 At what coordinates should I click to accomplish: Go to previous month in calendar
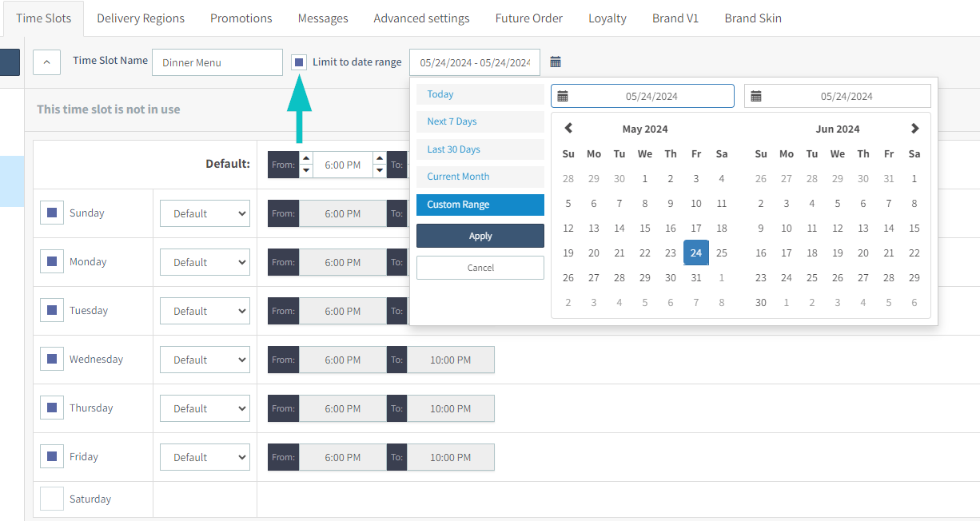point(568,129)
